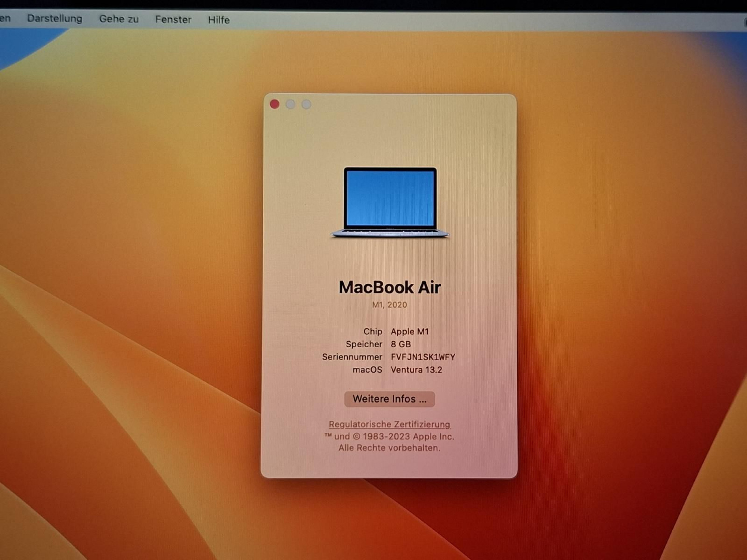Open the Gehe zu menu
The image size is (747, 560).
(119, 19)
